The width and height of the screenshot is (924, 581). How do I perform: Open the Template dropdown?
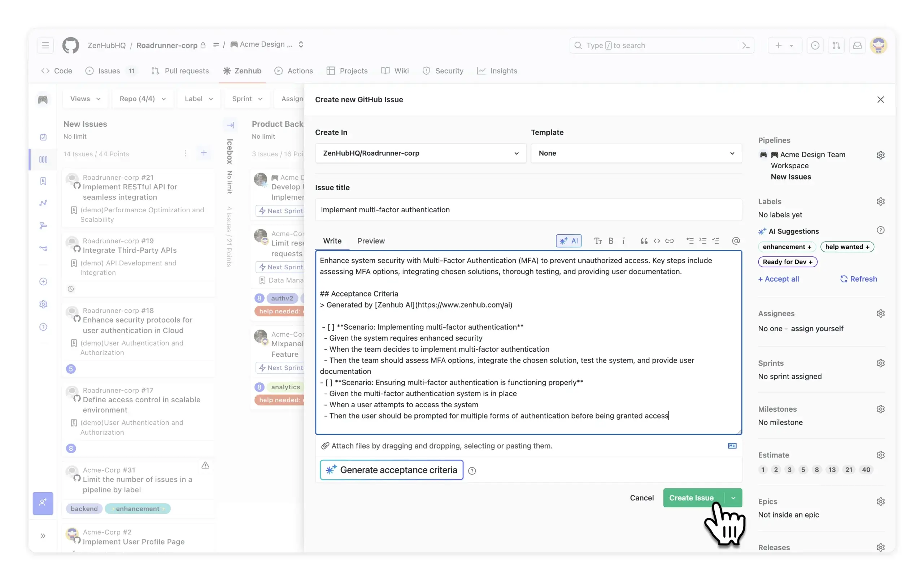(x=636, y=153)
